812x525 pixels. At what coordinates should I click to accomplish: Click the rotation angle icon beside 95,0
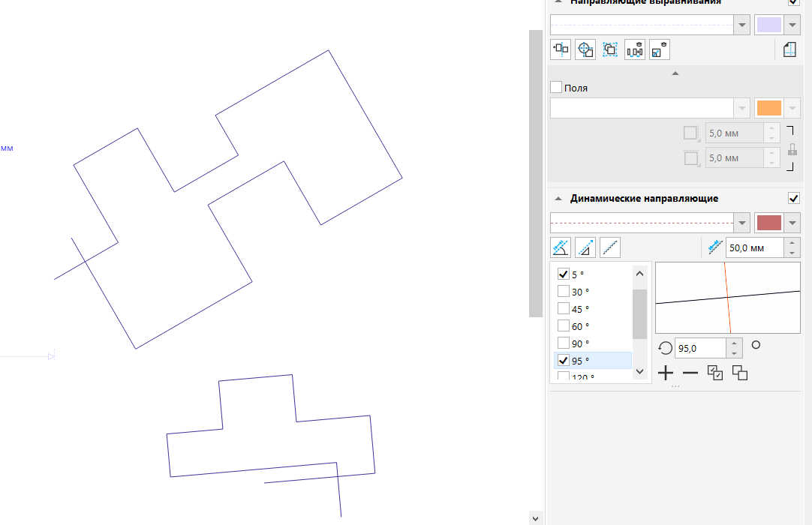pos(665,348)
